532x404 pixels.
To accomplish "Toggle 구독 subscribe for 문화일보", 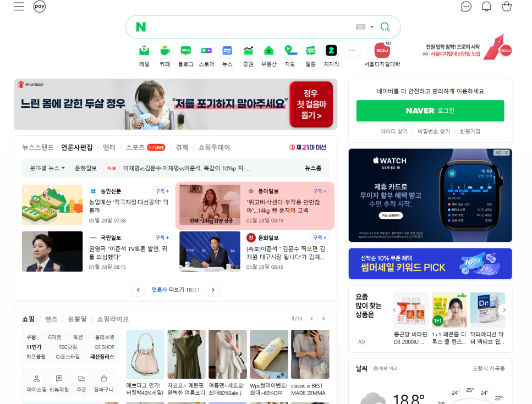I will pos(319,238).
